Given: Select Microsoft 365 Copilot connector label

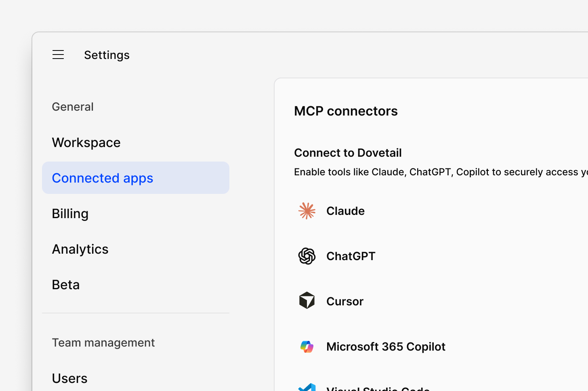Looking at the screenshot, I should click(x=386, y=347).
